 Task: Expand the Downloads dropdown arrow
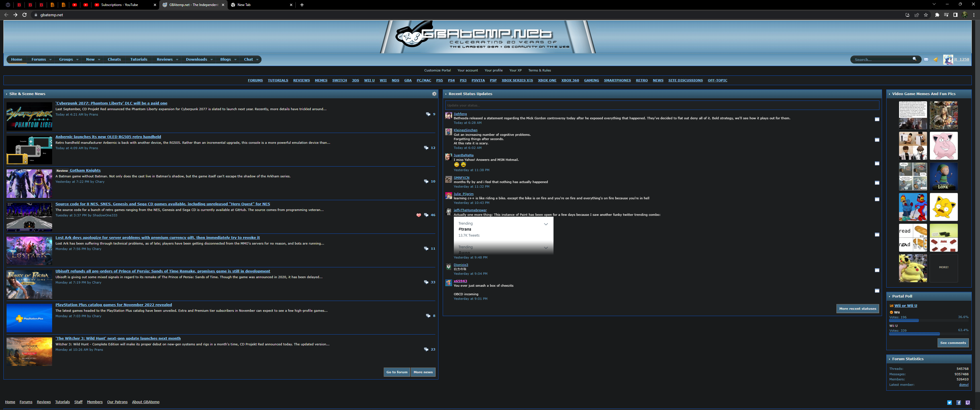[x=211, y=60]
